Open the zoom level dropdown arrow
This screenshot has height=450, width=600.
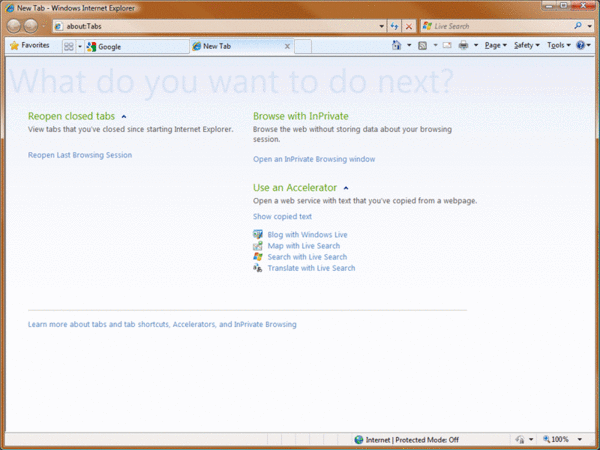[580, 439]
